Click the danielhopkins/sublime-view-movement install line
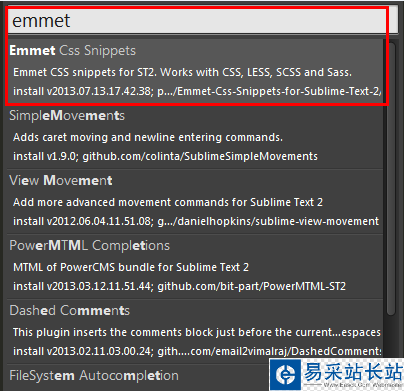Image resolution: width=404 pixels, height=391 pixels. click(x=196, y=221)
